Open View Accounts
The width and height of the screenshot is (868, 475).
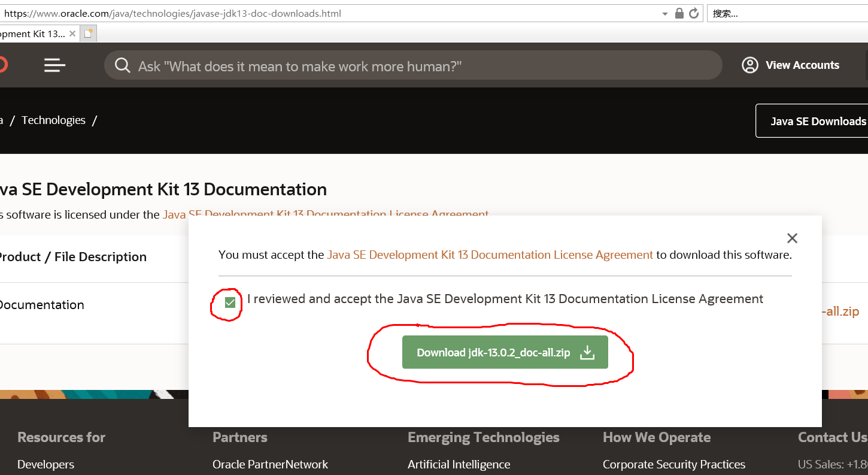[x=802, y=65]
